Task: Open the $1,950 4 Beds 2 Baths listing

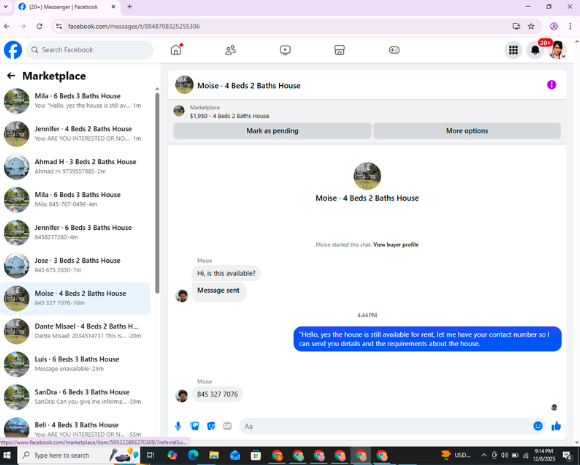Action: 229,116
